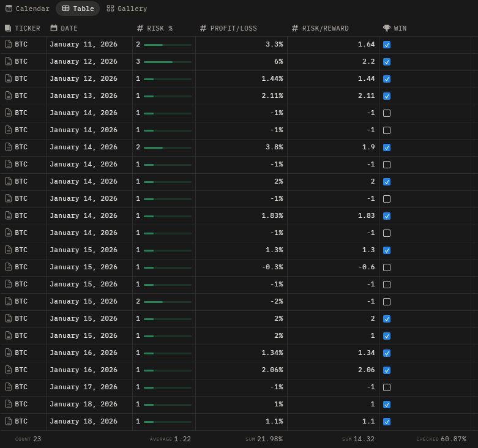
Task: Toggle WIN checkbox in the 1.83% row
Action: 387,216
